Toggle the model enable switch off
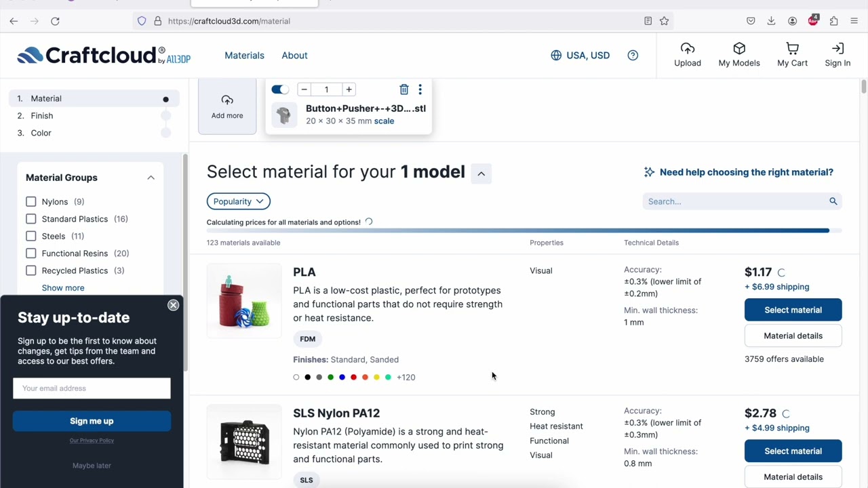The height and width of the screenshot is (488, 868). pos(280,89)
